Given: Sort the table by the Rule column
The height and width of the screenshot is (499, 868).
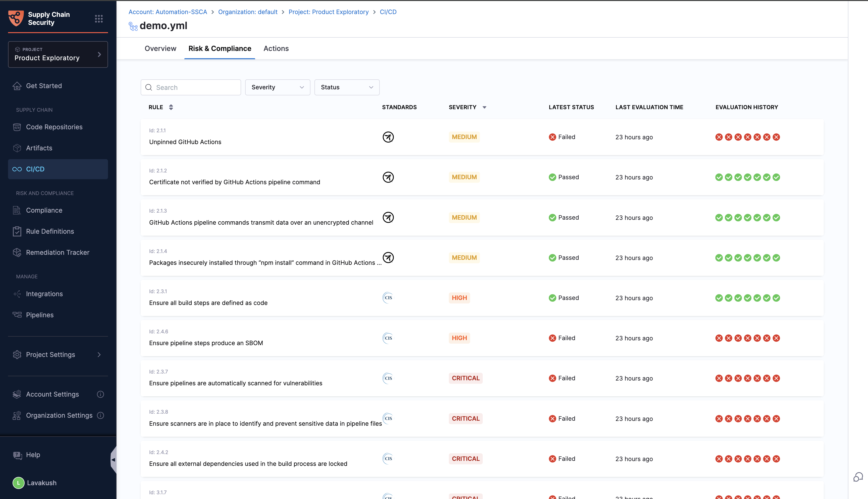Looking at the screenshot, I should click(171, 107).
